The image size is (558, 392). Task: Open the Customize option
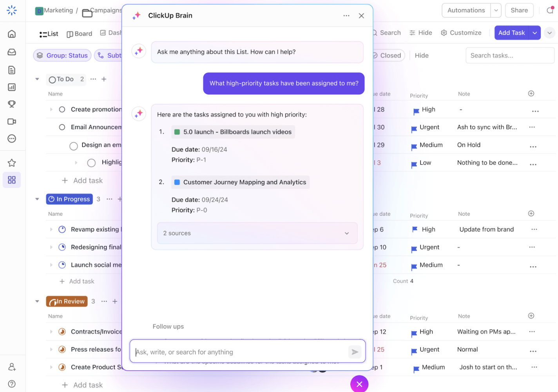coord(461,33)
